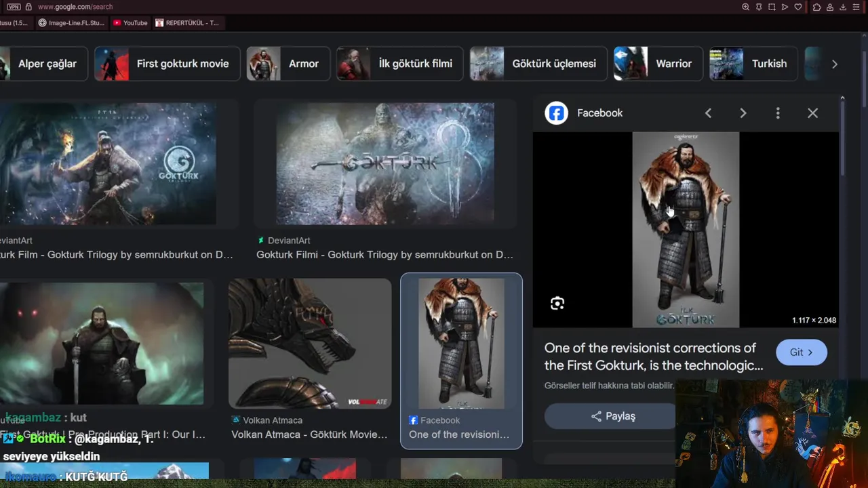Expand filter chips with right chevron
The width and height of the screenshot is (868, 488).
pyautogui.click(x=835, y=64)
